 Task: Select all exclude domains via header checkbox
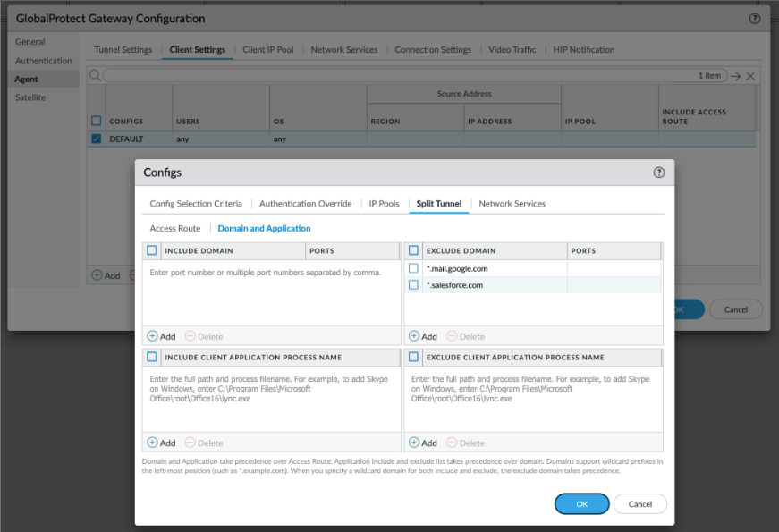point(413,250)
